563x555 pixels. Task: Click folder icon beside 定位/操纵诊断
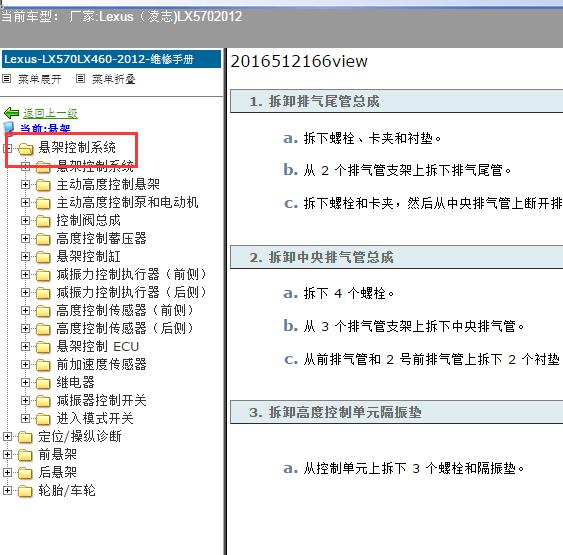tap(25, 437)
